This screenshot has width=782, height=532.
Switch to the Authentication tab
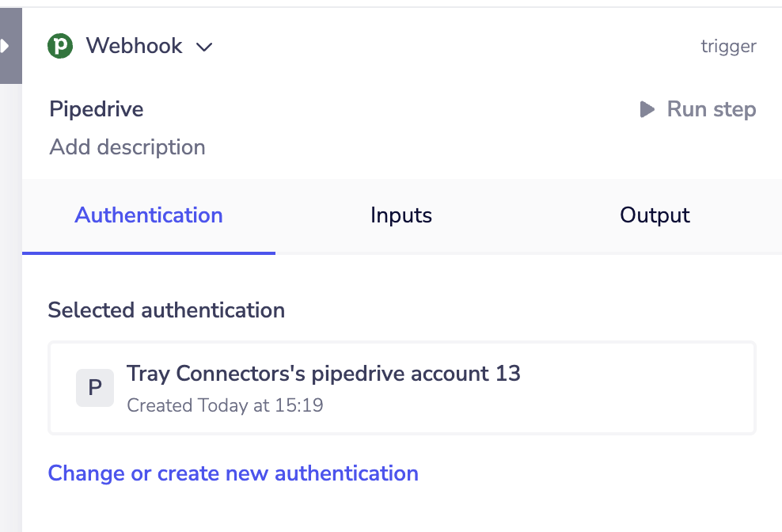149,215
